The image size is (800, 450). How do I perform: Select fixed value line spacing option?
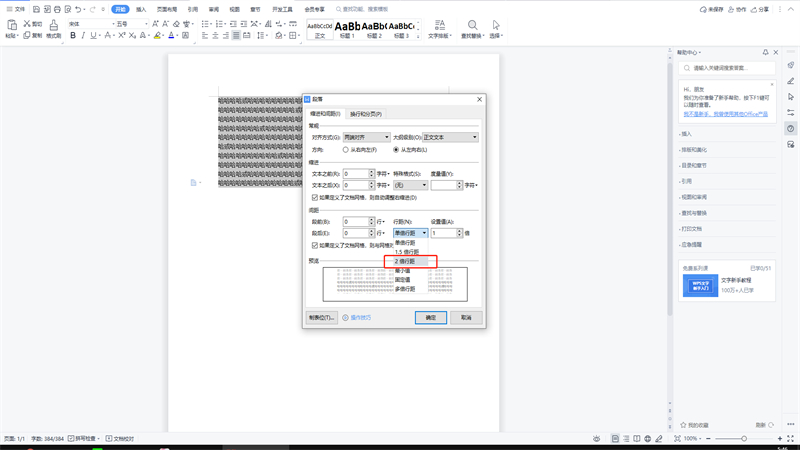tap(411, 280)
